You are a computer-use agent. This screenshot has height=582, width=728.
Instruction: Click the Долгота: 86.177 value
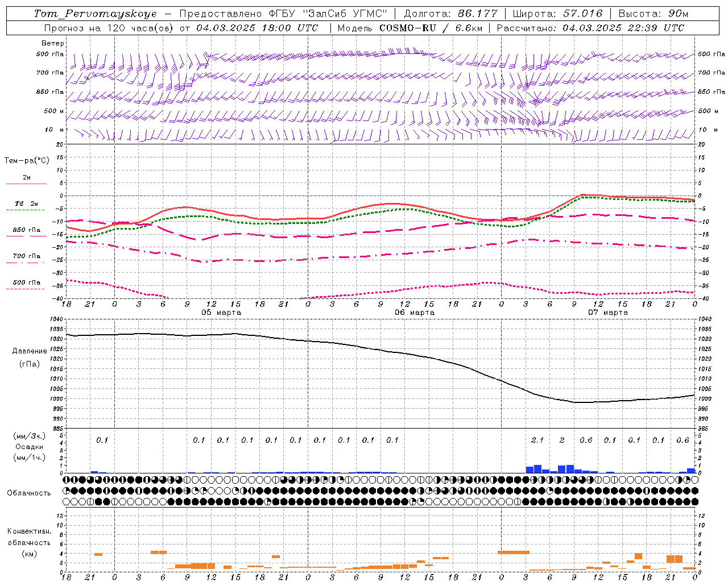pyautogui.click(x=450, y=14)
